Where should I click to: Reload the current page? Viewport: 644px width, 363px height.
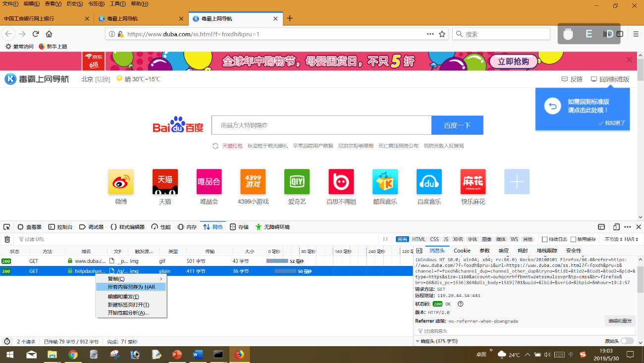coord(36,34)
